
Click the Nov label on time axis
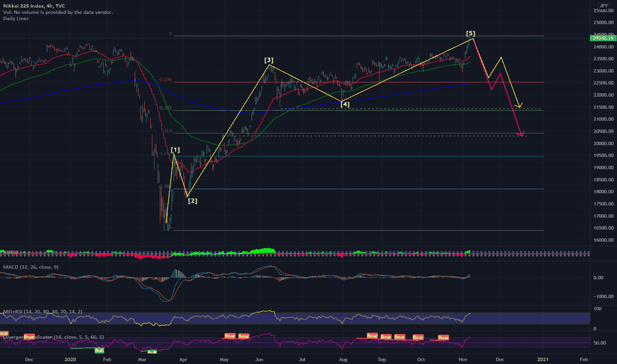pyautogui.click(x=463, y=359)
